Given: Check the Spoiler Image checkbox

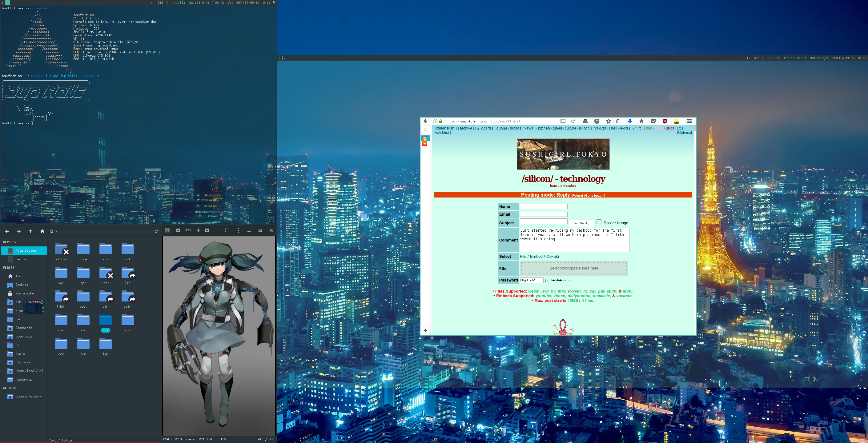Looking at the screenshot, I should (599, 222).
